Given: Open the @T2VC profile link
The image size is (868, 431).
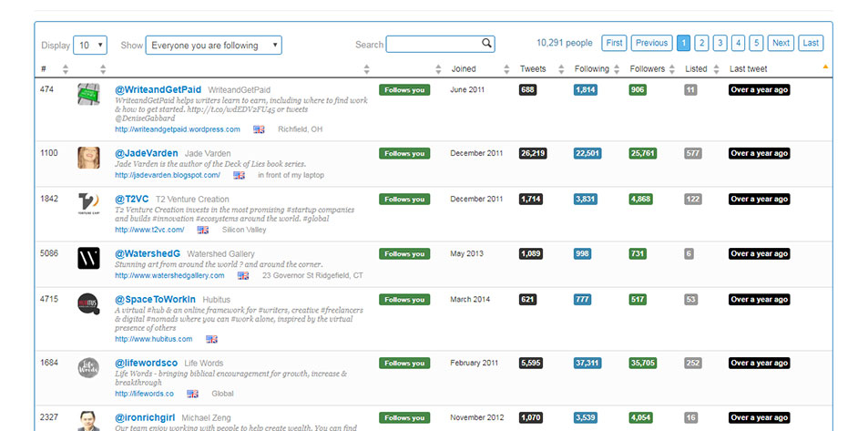Looking at the screenshot, I should coord(132,199).
